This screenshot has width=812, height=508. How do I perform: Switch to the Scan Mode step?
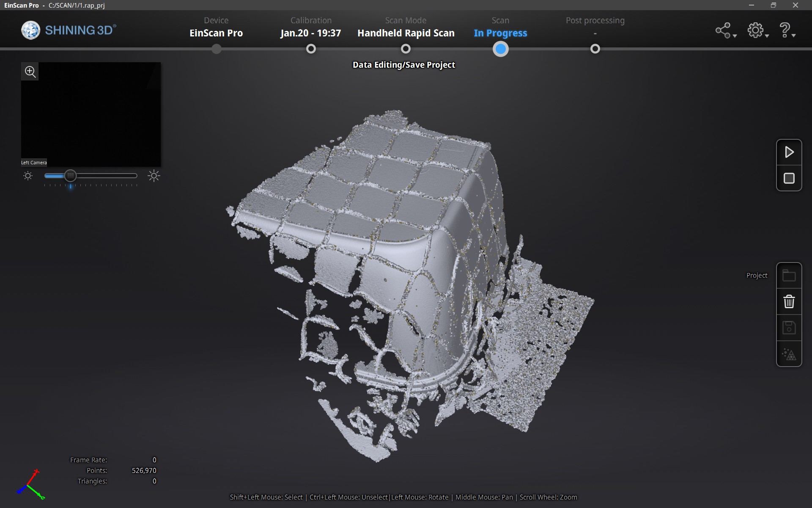(406, 49)
